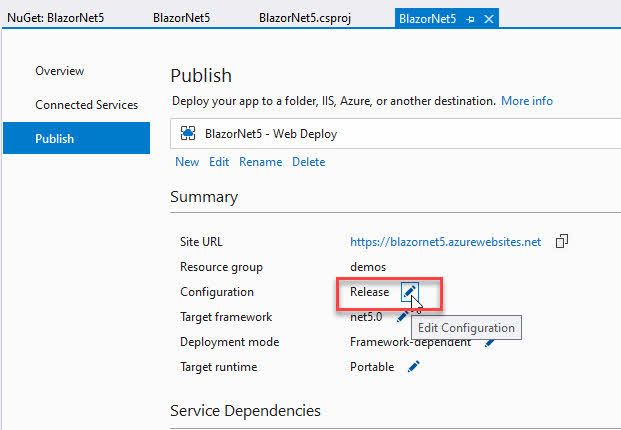Open Connected Services in the sidebar
Viewport: 621px width, 430px height.
pos(87,105)
